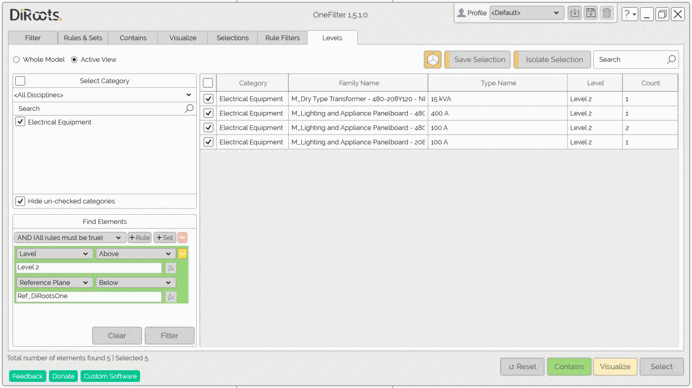Click the Feedback button

click(27, 376)
